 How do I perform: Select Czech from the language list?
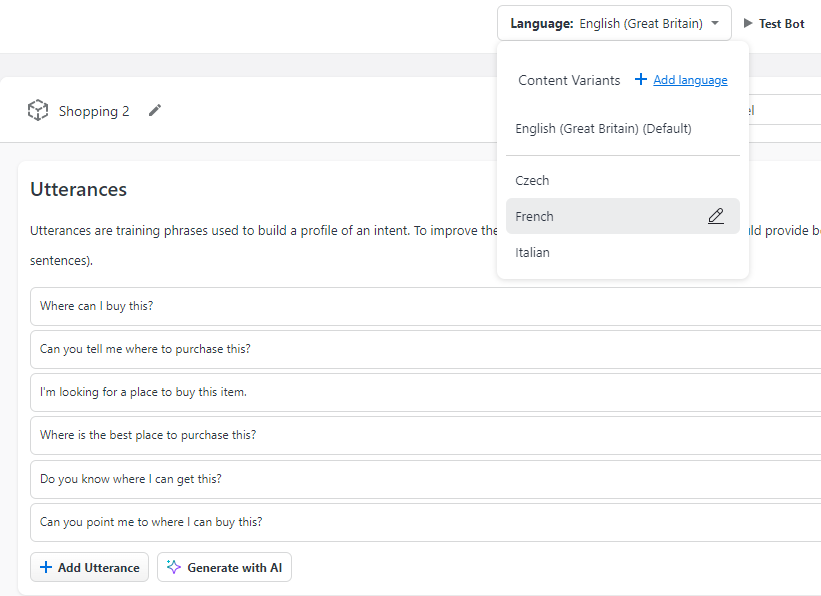coord(532,180)
